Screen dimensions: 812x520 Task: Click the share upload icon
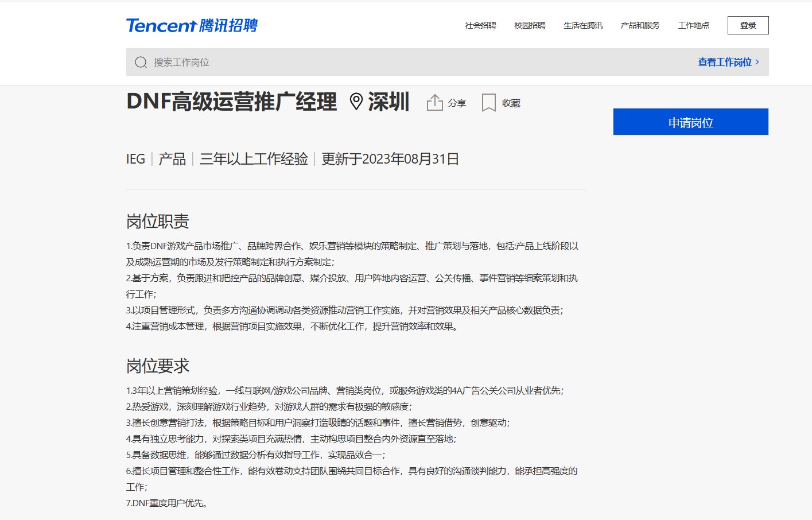click(x=435, y=102)
